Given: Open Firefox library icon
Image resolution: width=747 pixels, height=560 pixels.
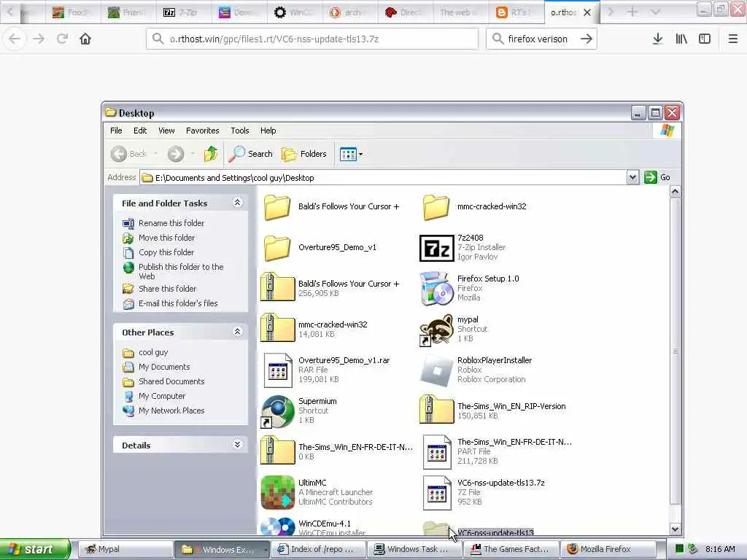Looking at the screenshot, I should tap(681, 39).
